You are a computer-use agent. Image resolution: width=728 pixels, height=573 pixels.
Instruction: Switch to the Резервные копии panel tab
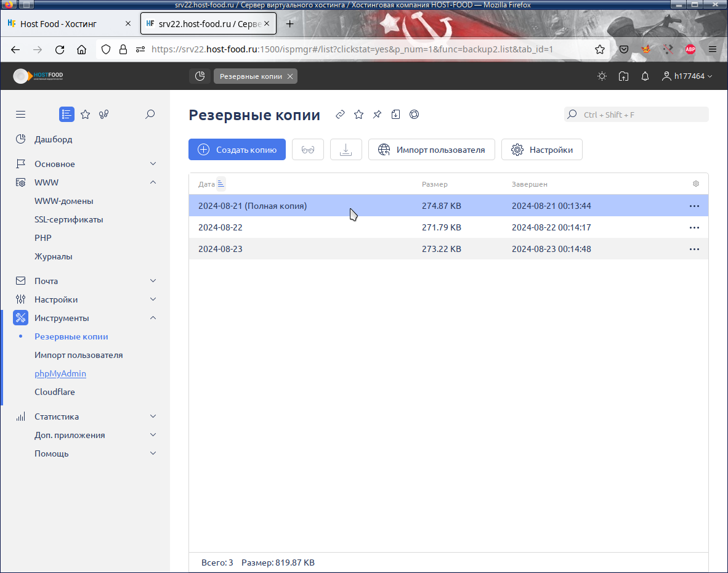click(x=251, y=76)
